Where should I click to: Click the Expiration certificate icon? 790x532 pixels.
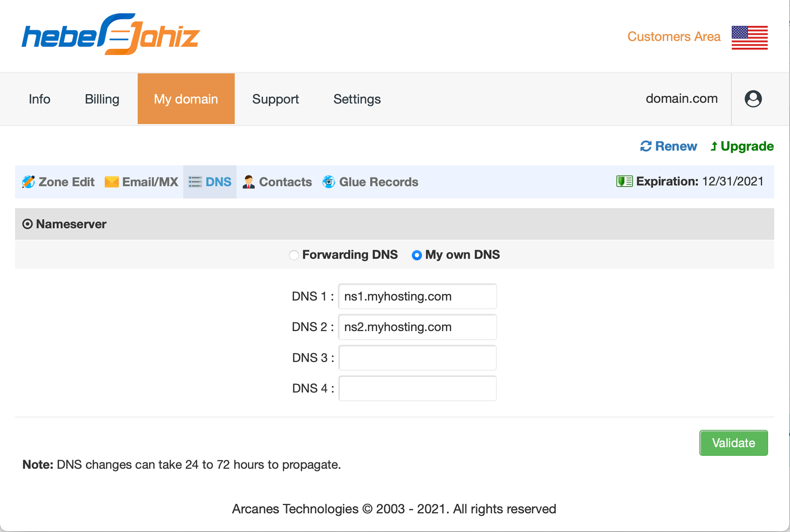(x=624, y=181)
